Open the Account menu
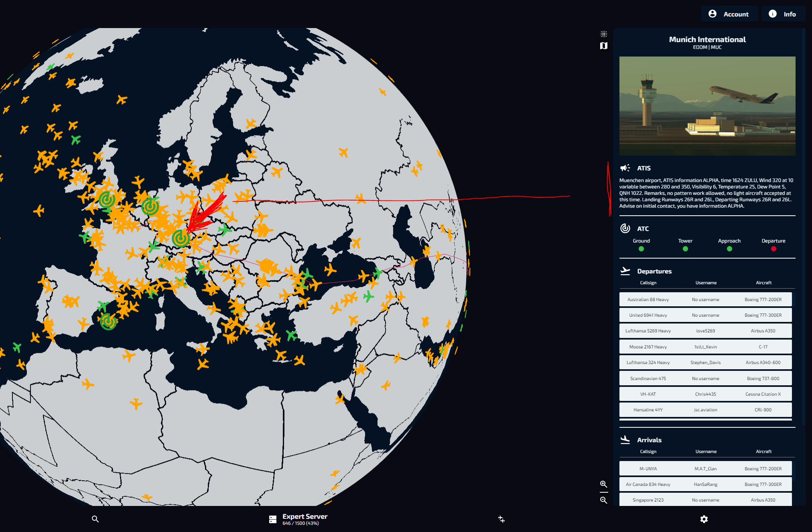Screen dimensions: 812x532 (x=729, y=14)
